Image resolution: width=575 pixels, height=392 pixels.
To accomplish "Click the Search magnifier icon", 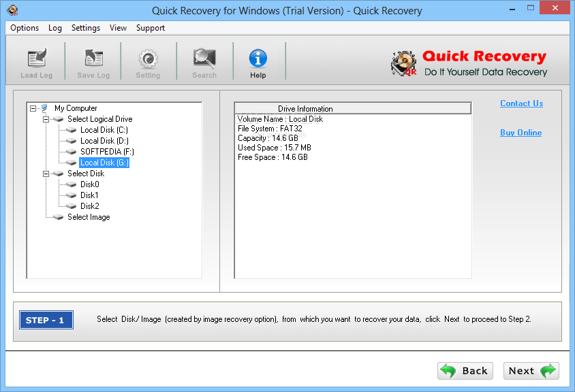I will 204,59.
